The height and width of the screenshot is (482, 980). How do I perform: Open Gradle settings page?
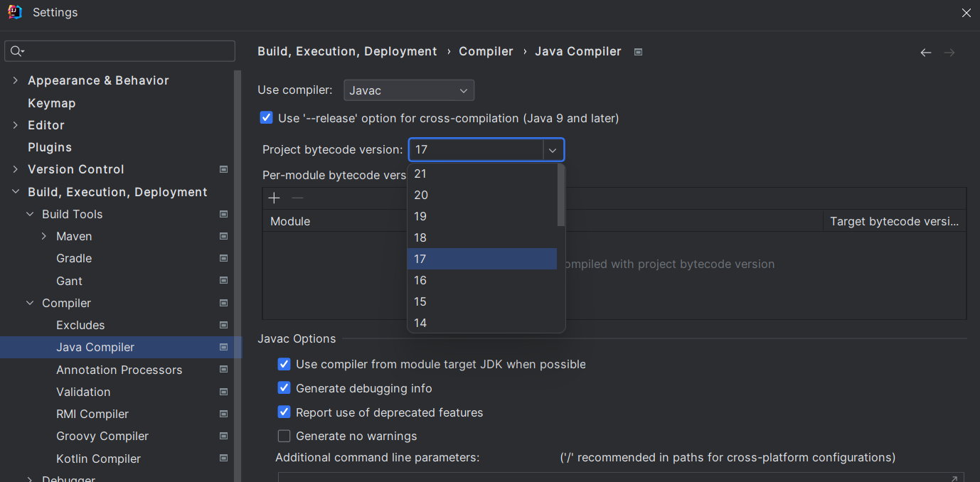(x=74, y=258)
